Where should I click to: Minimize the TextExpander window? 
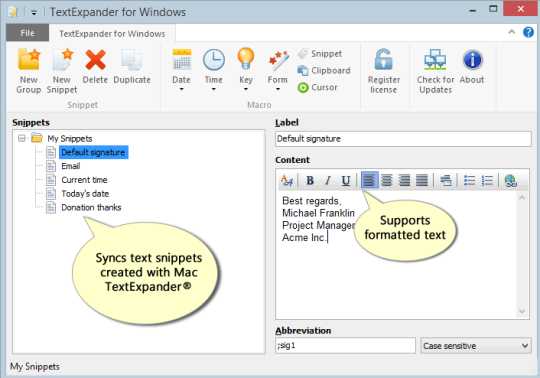click(473, 10)
